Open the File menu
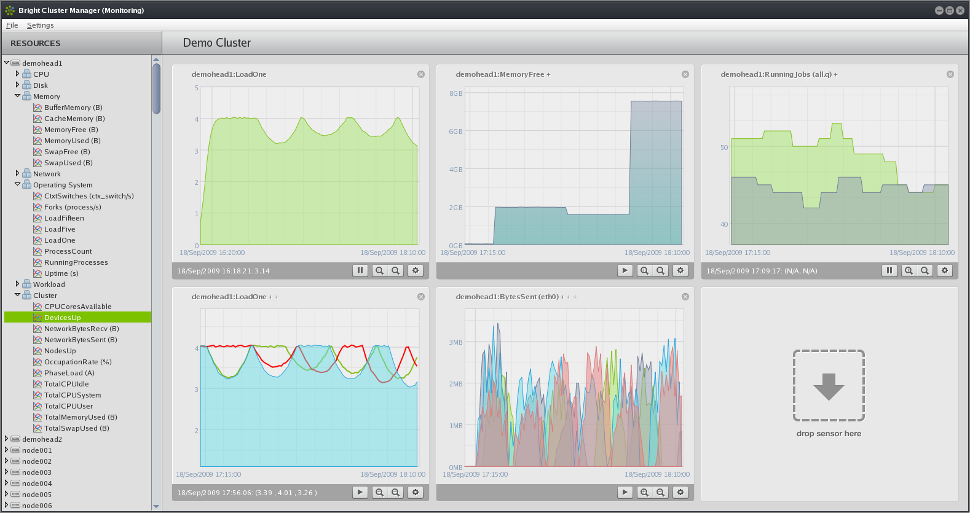970x513 pixels. [x=12, y=25]
